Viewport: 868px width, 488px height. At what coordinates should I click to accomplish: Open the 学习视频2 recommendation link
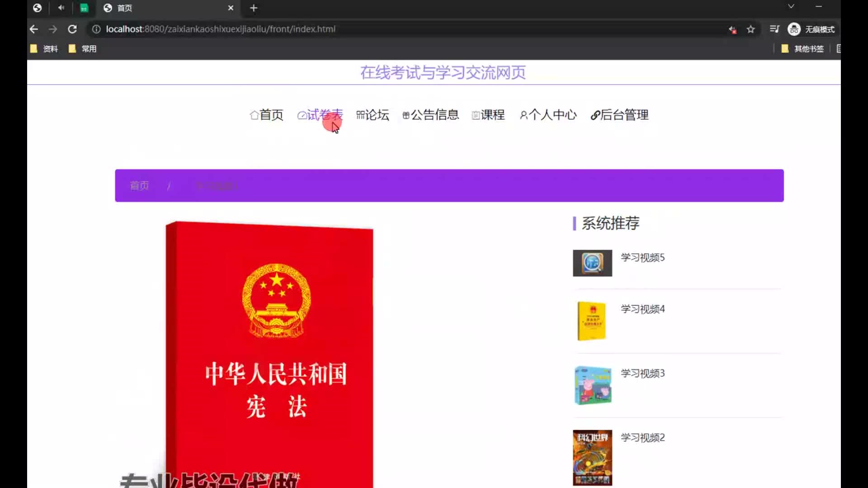pyautogui.click(x=642, y=437)
